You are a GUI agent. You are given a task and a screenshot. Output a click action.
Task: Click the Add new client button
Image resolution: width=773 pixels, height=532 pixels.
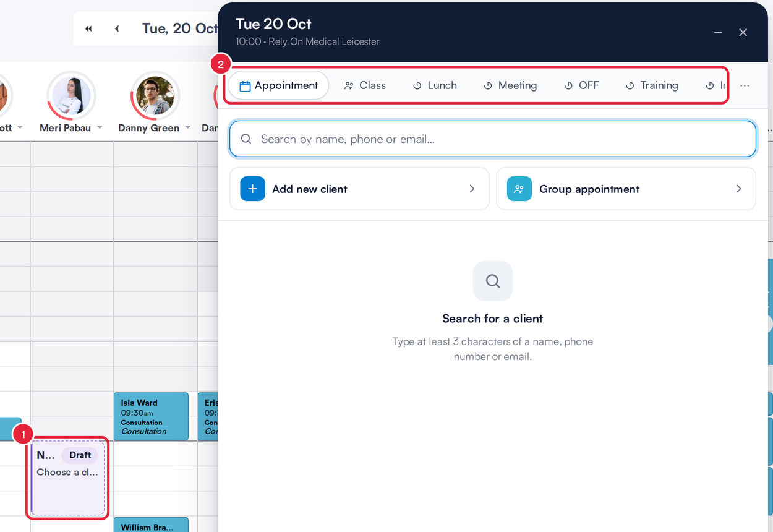point(359,189)
